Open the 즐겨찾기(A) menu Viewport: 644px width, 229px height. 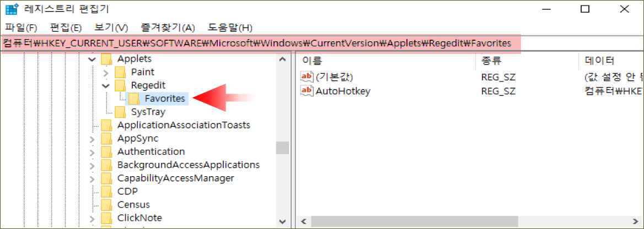click(168, 28)
